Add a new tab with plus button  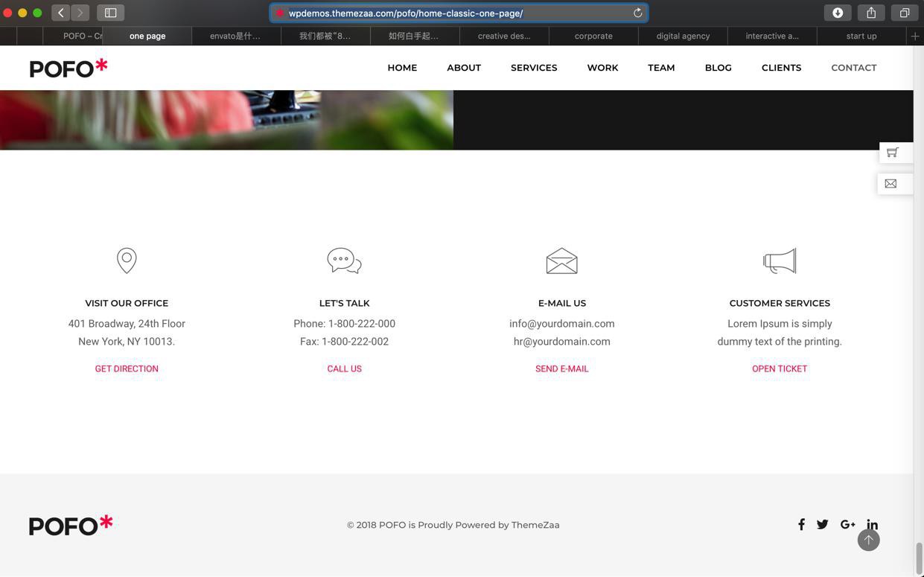tap(915, 36)
